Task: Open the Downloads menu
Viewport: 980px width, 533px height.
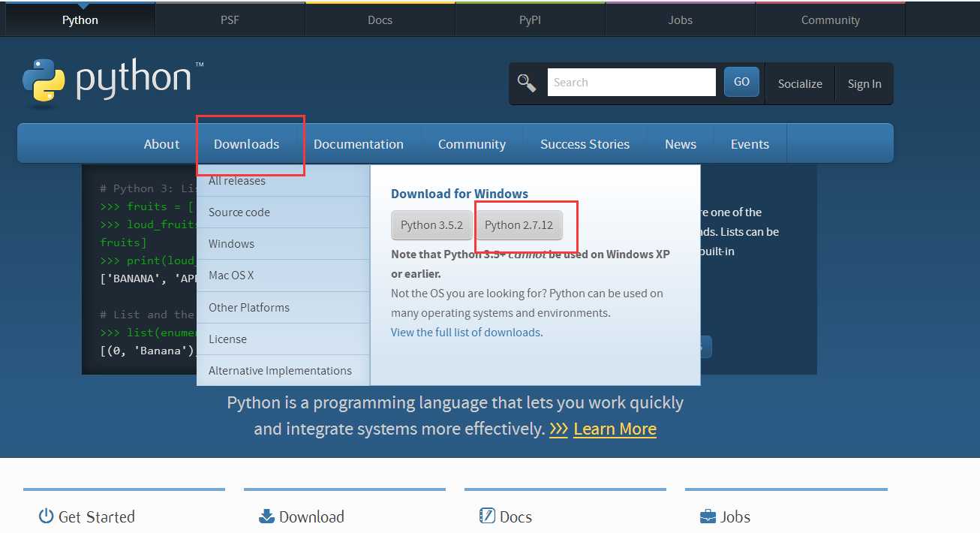Action: 246,144
